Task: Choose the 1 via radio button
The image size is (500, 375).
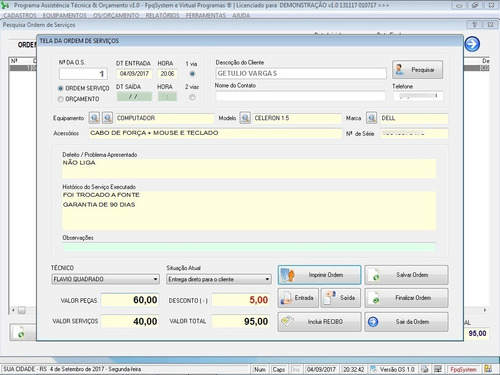Action: click(192, 74)
